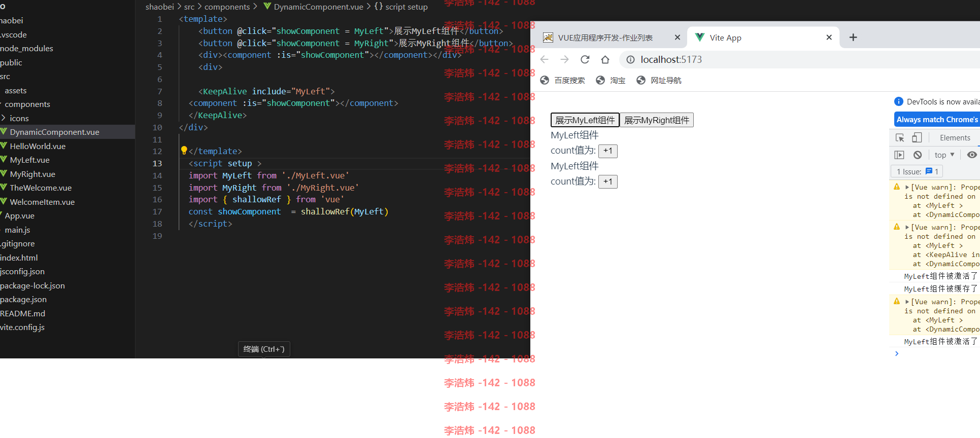Close the VUE应用程序开发 tab

(x=677, y=37)
